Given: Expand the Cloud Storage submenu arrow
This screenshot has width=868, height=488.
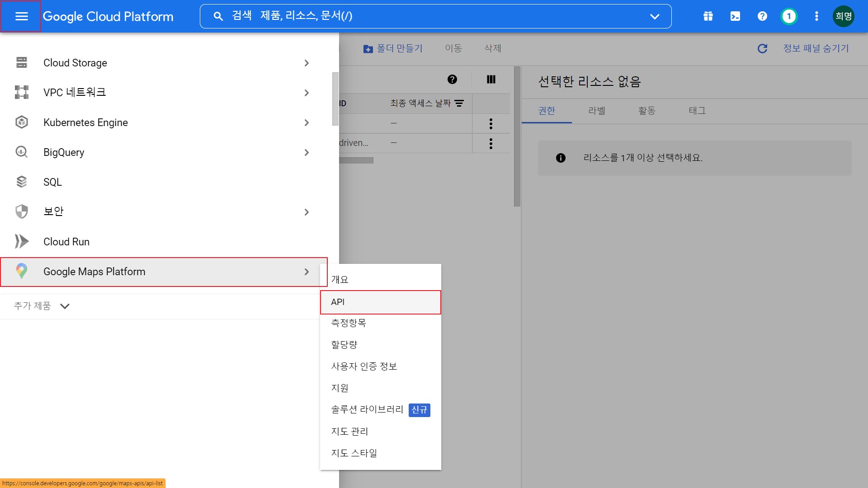Looking at the screenshot, I should [307, 63].
